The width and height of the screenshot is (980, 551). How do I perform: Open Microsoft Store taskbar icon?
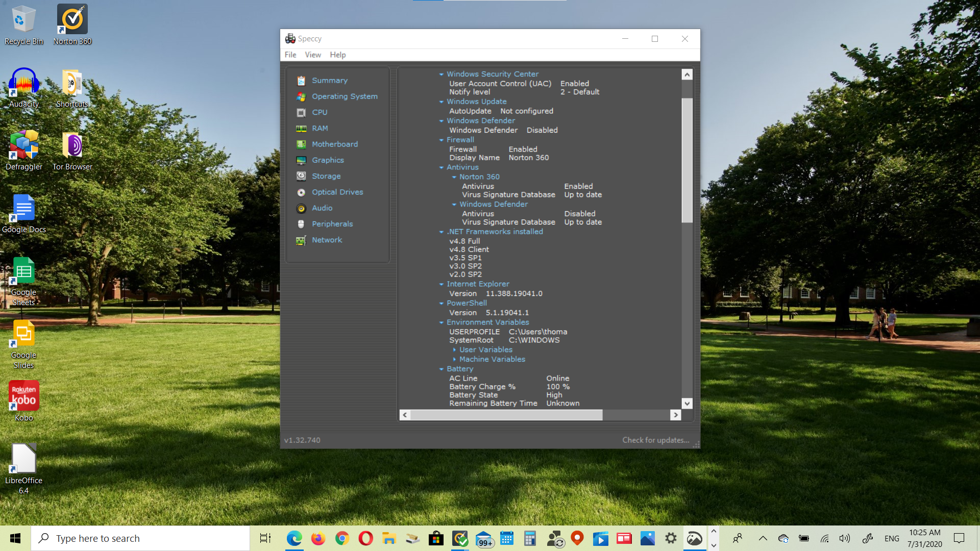pos(436,538)
